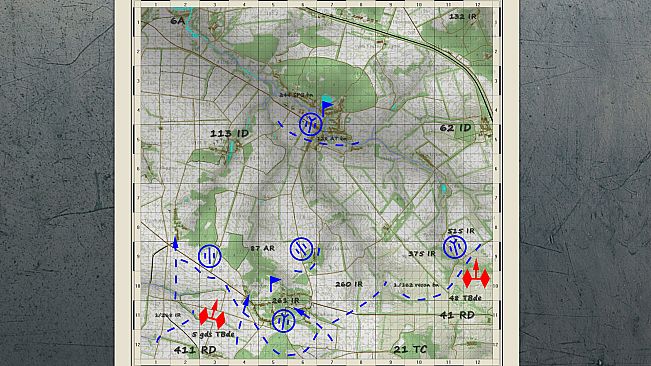Click the AT bn label below the village
The image size is (651, 366).
click(332, 139)
